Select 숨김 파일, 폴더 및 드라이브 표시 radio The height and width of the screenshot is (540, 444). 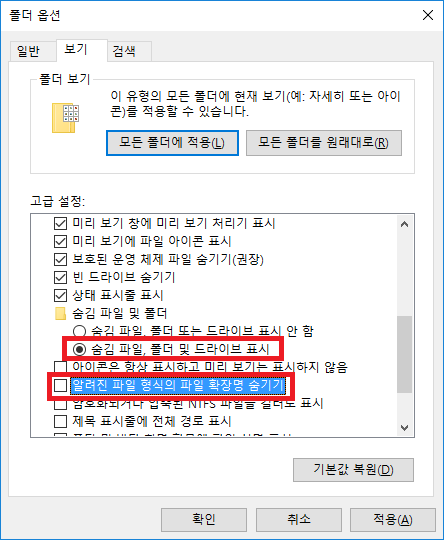click(79, 350)
